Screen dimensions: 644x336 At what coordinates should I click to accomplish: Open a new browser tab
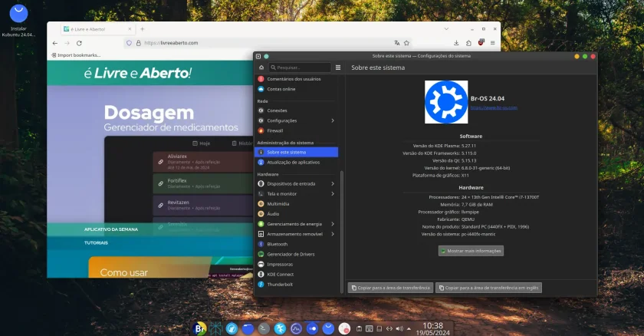(x=142, y=28)
